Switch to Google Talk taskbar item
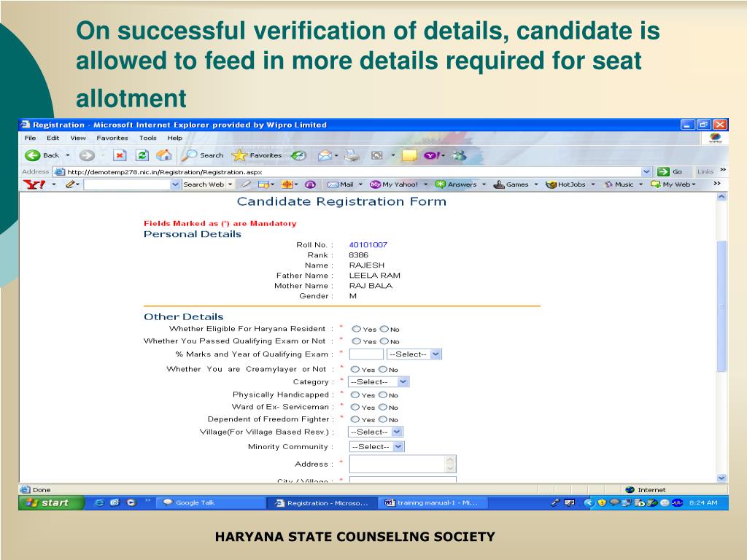747x560 pixels. (x=211, y=503)
